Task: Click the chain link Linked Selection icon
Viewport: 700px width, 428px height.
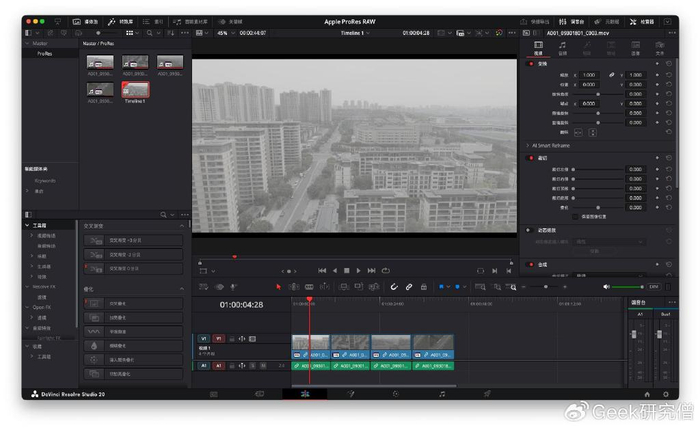Action: click(x=409, y=287)
